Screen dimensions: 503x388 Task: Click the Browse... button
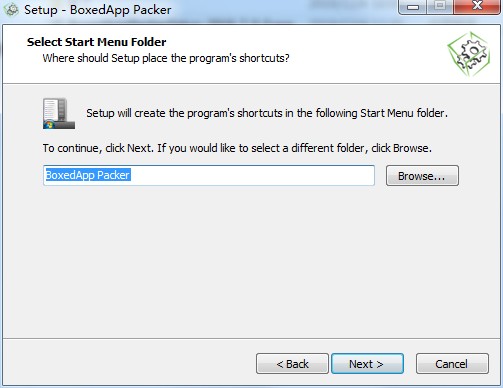tap(422, 176)
